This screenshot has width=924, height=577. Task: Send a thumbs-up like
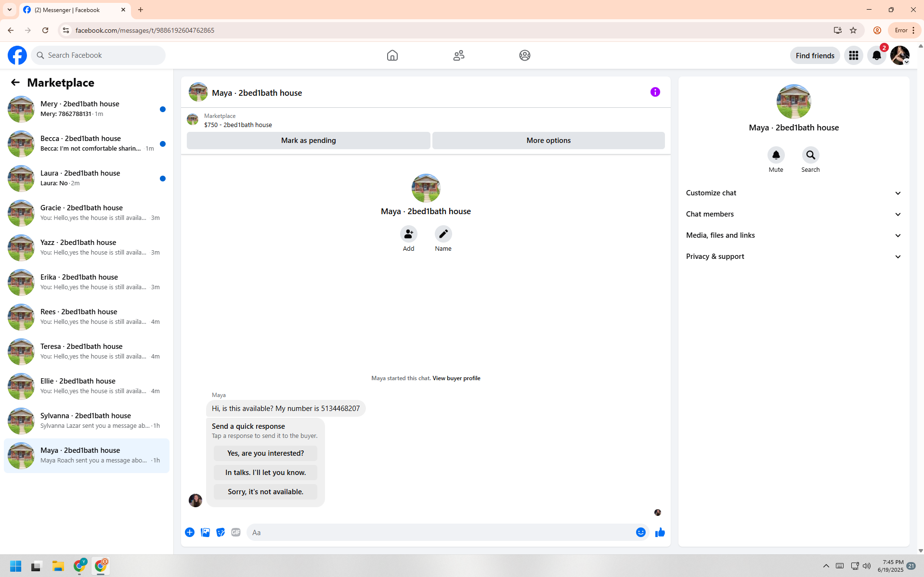click(x=660, y=532)
